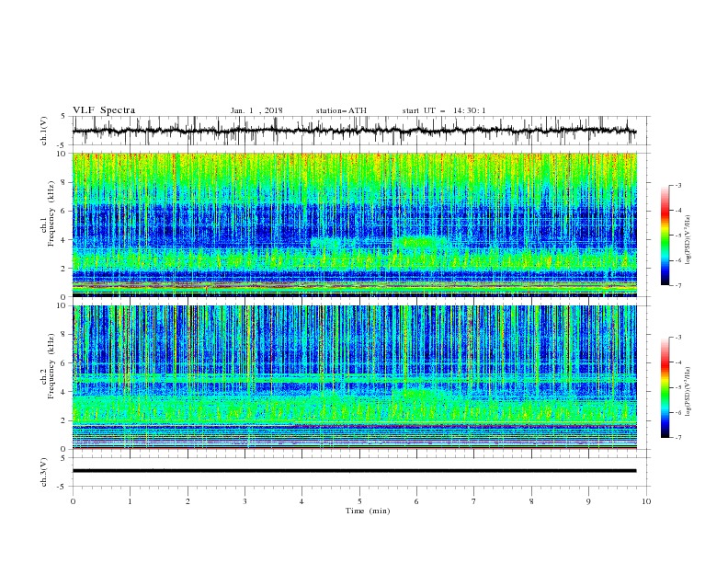Select the date text "Jan. 1 , 2018"
728x563 pixels.
[256, 110]
